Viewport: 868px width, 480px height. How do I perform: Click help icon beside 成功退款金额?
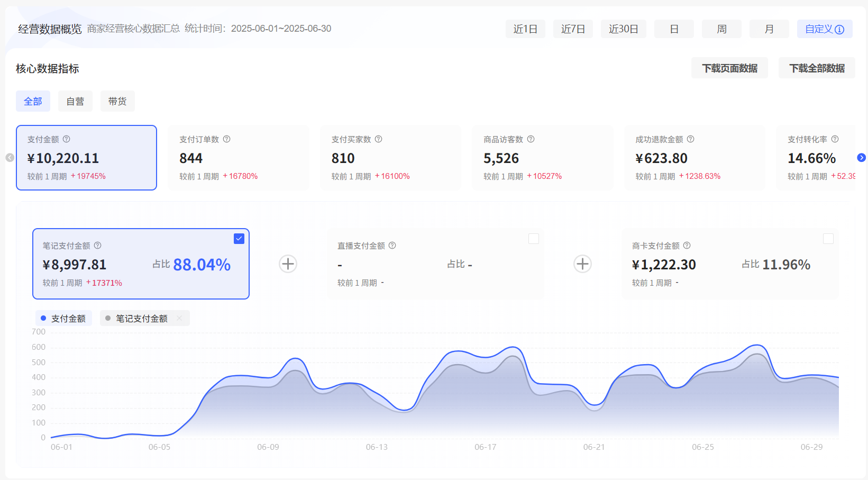click(x=690, y=139)
